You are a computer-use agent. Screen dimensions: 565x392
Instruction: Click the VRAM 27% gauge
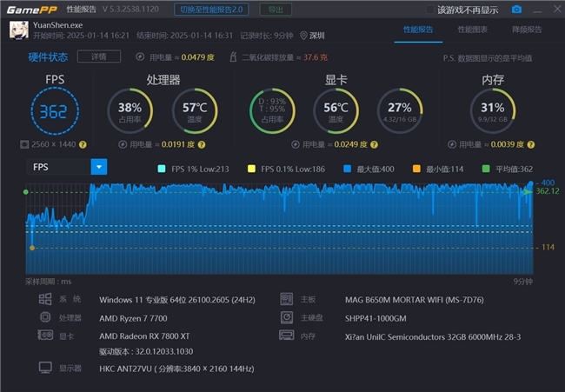[400, 111]
